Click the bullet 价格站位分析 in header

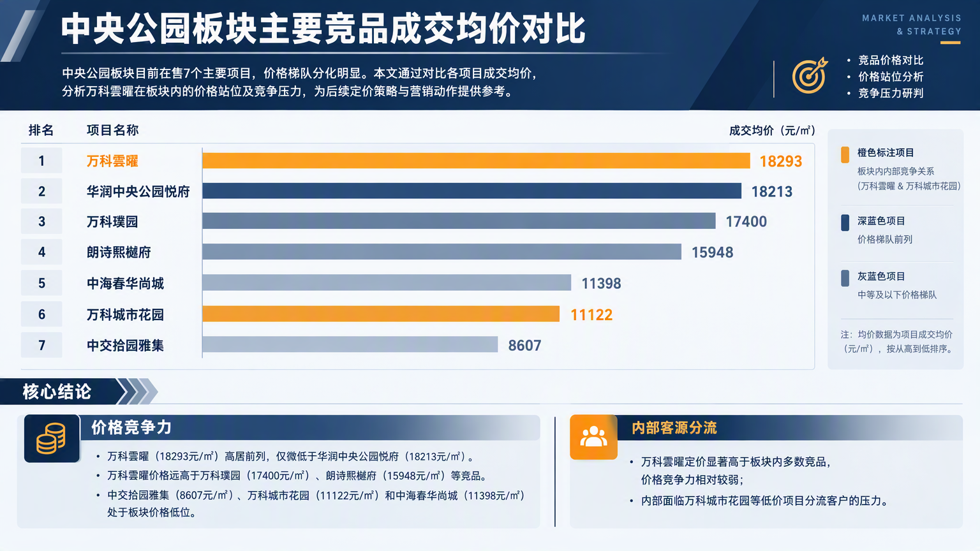[891, 77]
